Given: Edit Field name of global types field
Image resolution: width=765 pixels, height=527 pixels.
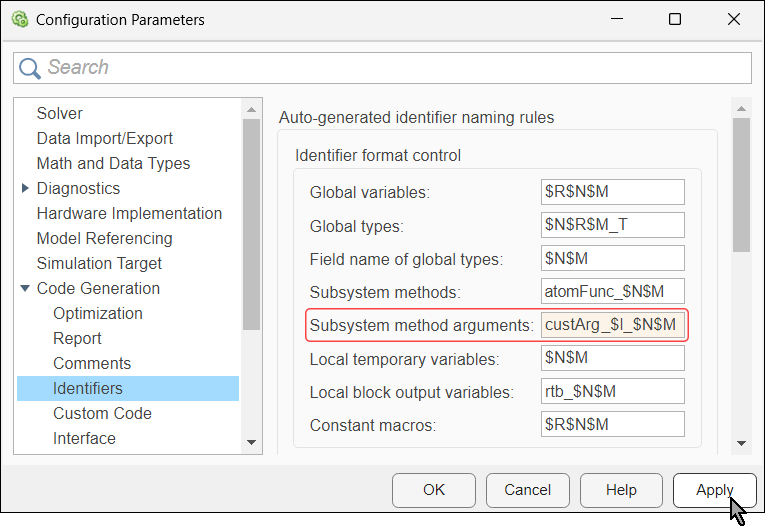Looking at the screenshot, I should coord(612,258).
